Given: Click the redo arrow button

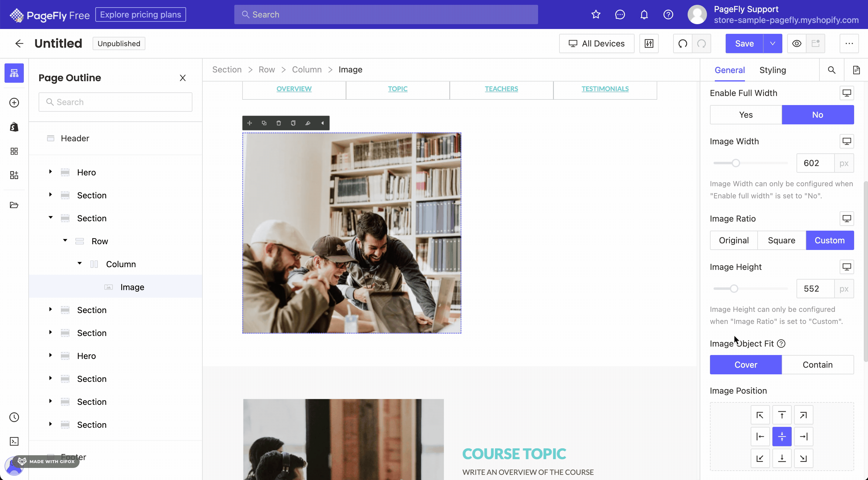Looking at the screenshot, I should [x=702, y=43].
